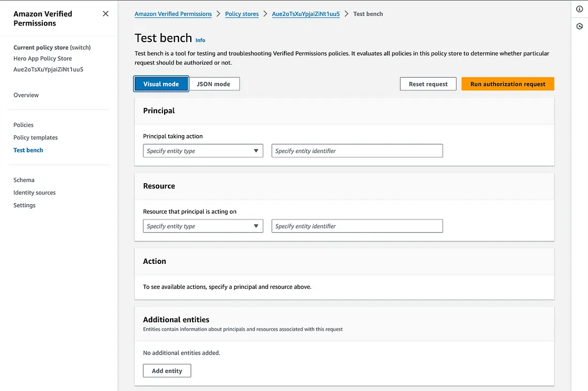Click the 'To see available actions' message
This screenshot has width=588, height=391.
coord(227,287)
